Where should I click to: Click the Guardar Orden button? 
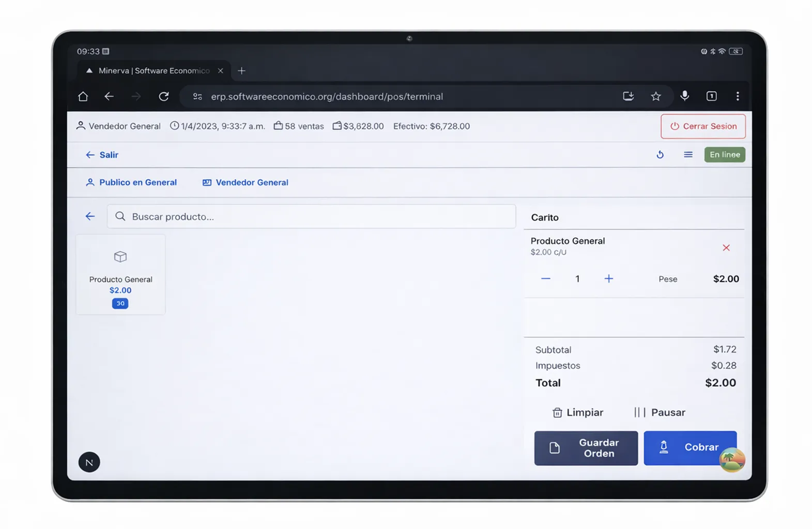(586, 448)
